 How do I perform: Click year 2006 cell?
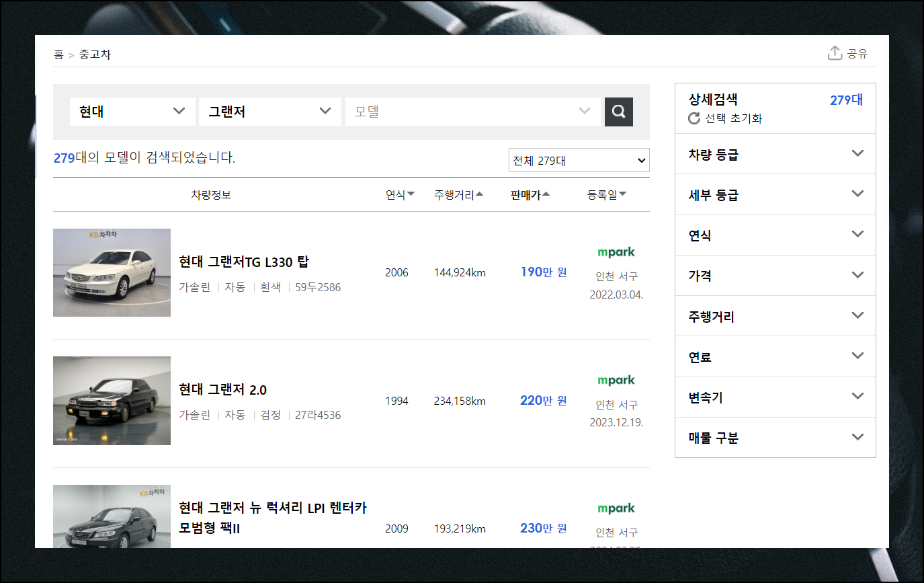pyautogui.click(x=396, y=272)
